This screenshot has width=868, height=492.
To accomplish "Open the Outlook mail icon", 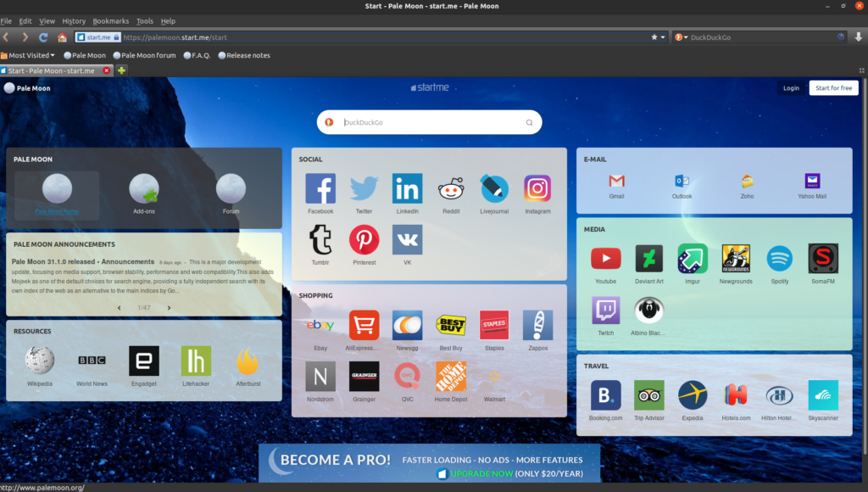I will point(682,182).
